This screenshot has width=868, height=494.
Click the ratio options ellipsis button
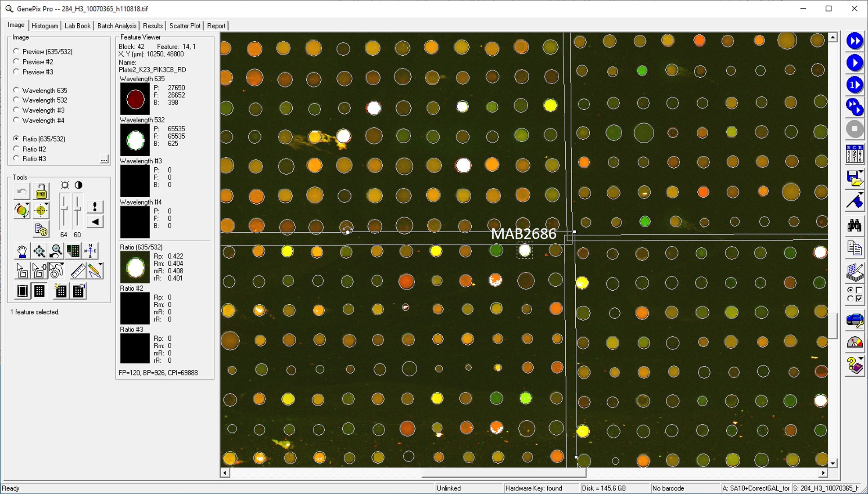tap(104, 159)
